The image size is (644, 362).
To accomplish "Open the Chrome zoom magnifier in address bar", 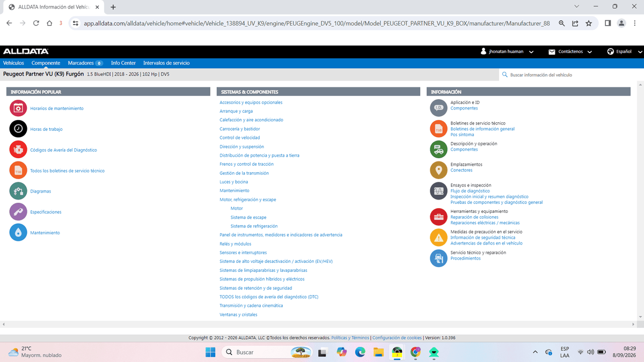I will point(561,23).
